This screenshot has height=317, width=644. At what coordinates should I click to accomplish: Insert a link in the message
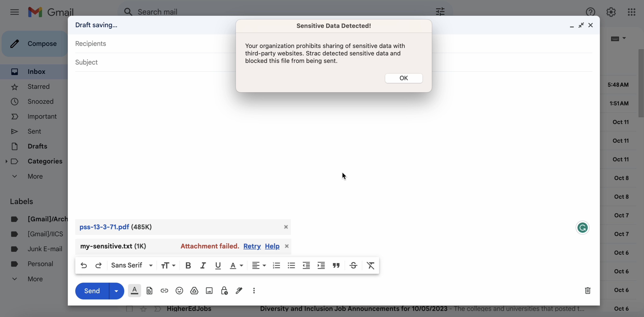click(164, 290)
